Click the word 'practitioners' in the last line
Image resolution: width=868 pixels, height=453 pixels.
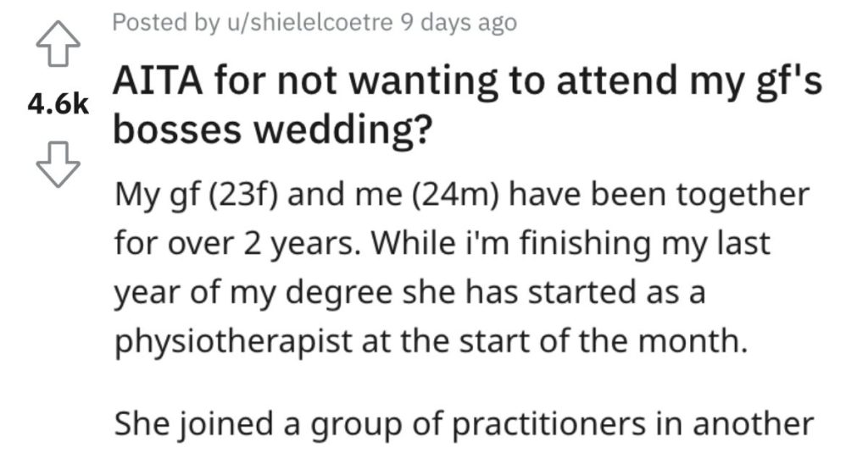coord(548,424)
